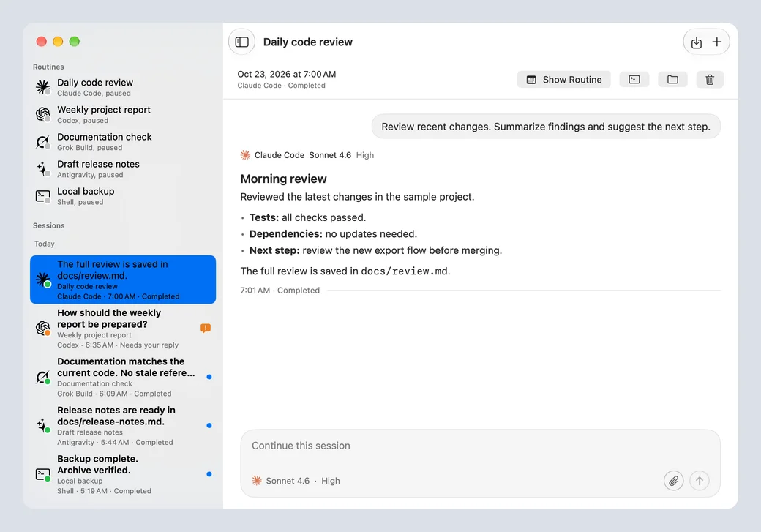The image size is (761, 532).
Task: Click the 'Sessions' section header
Action: coord(48,225)
